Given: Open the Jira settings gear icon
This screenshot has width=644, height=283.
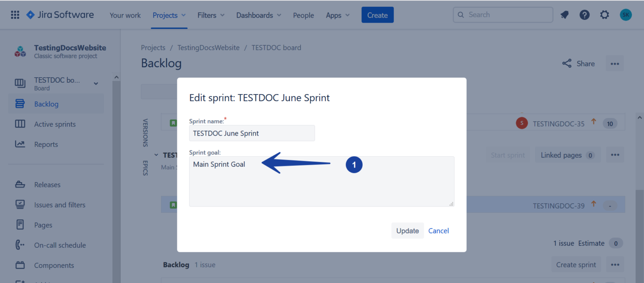Looking at the screenshot, I should [x=605, y=14].
